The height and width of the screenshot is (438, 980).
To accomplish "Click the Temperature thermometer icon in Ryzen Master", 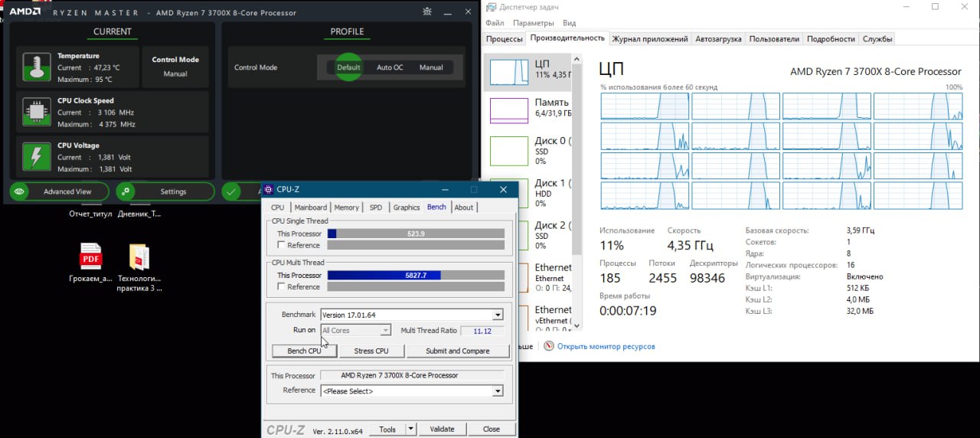I will click(35, 67).
